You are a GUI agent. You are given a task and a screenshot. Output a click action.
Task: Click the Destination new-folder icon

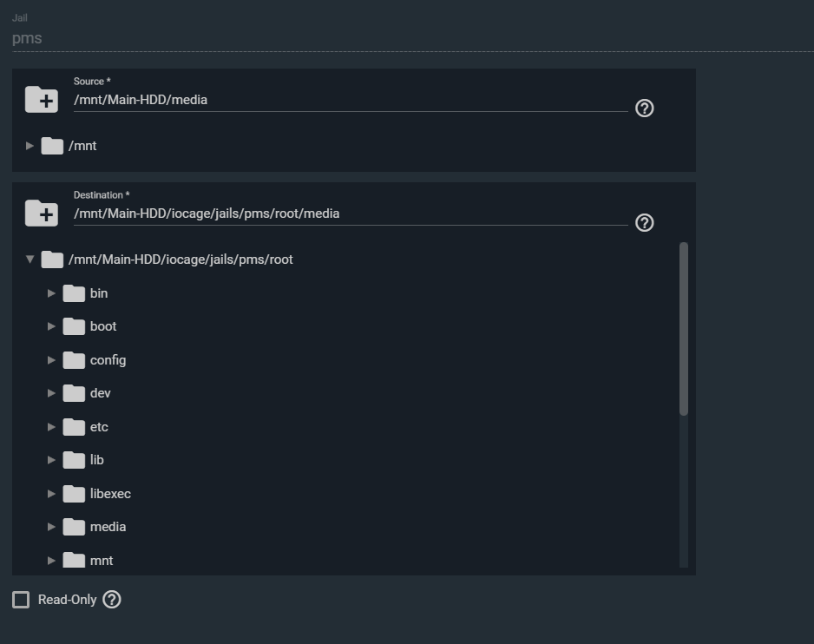coord(42,214)
